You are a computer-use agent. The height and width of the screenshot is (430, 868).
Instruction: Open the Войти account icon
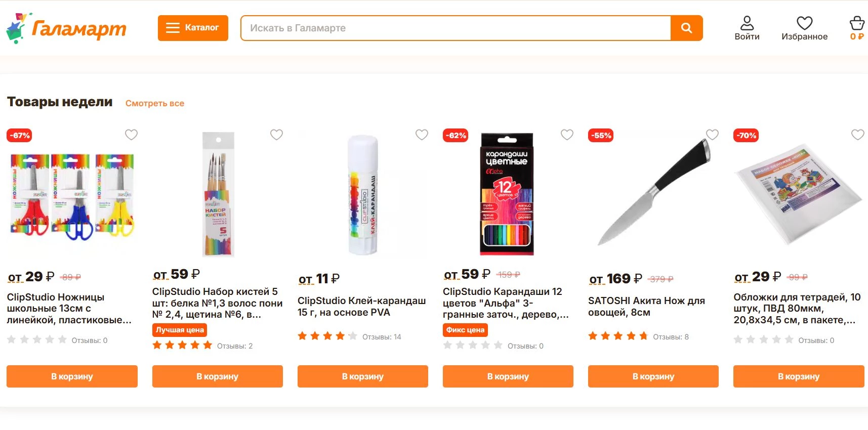coord(747,28)
